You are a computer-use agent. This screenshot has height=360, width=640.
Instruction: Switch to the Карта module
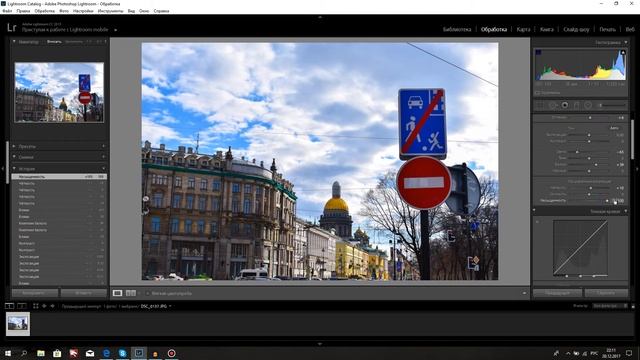[x=523, y=29]
